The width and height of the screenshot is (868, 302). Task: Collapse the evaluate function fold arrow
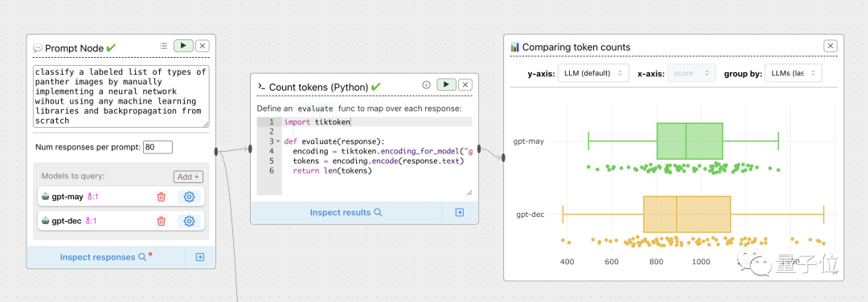(x=278, y=141)
